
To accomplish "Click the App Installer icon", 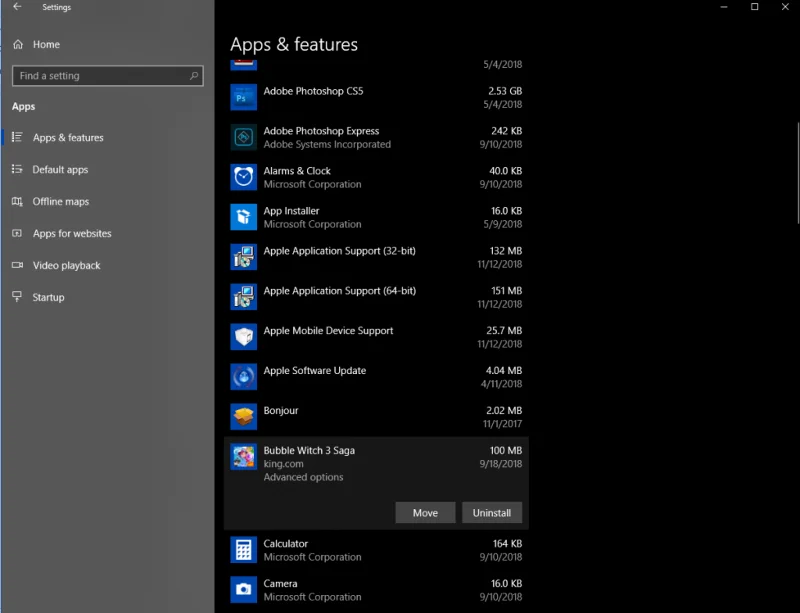I will (x=242, y=217).
